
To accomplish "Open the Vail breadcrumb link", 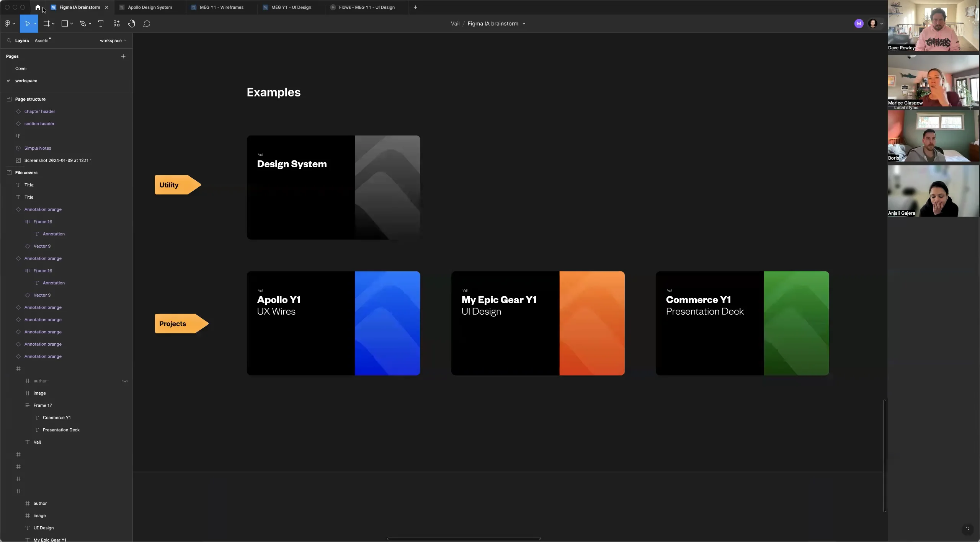I will [455, 23].
